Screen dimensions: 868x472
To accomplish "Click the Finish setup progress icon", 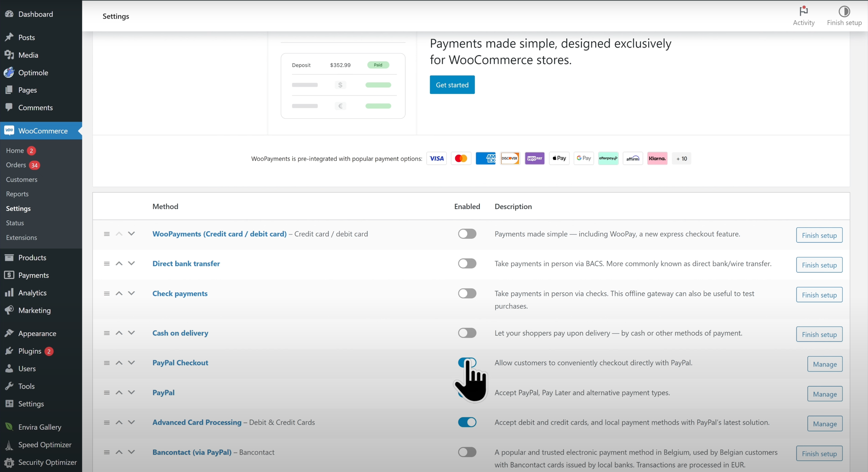I will pos(844,11).
